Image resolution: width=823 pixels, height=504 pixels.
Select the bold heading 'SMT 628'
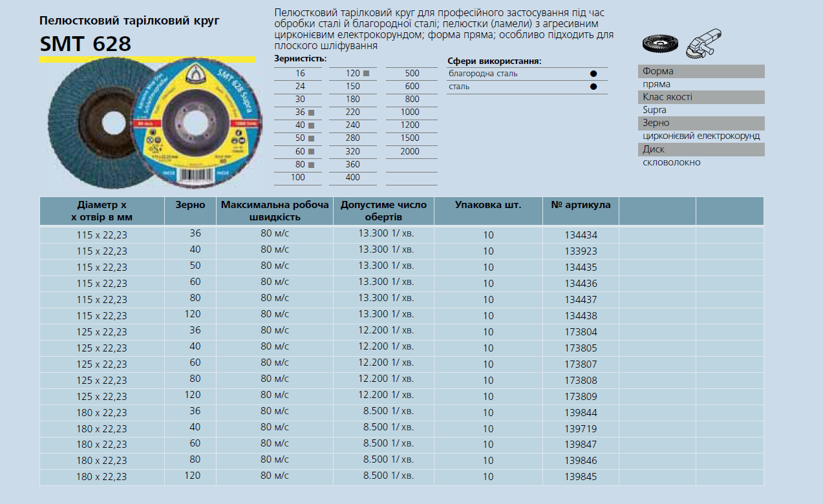[x=85, y=44]
